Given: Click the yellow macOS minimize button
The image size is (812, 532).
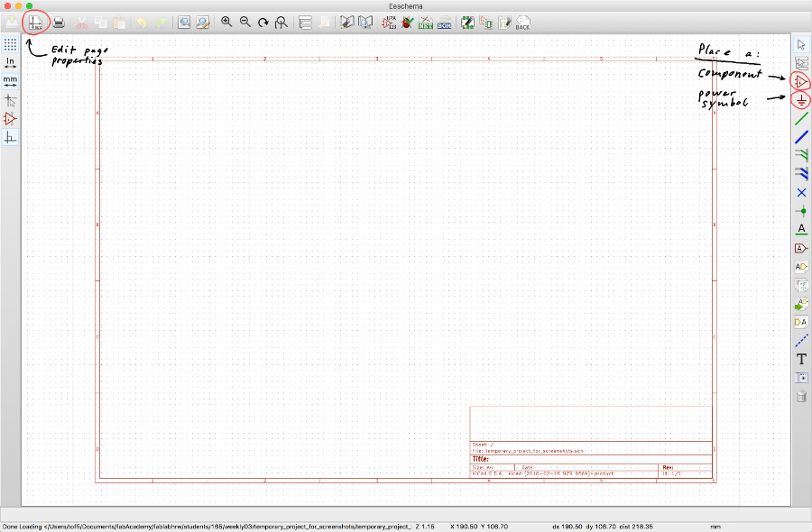Looking at the screenshot, I should click(19, 5).
